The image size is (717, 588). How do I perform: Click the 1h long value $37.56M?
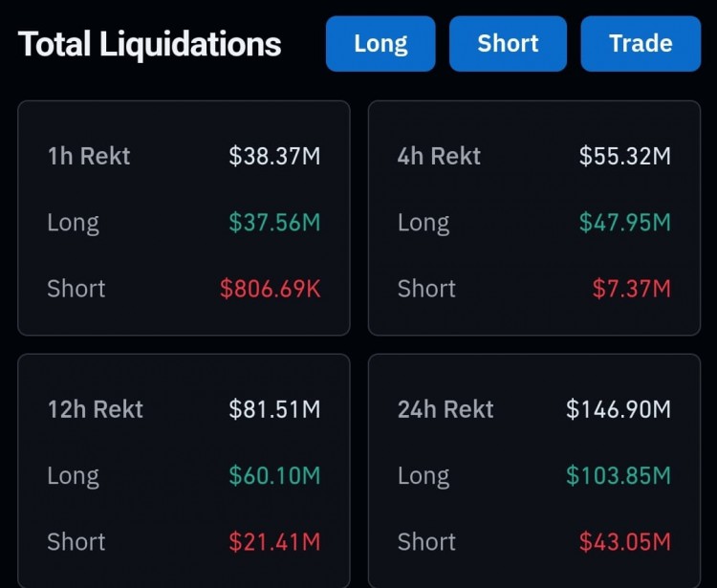(x=274, y=222)
